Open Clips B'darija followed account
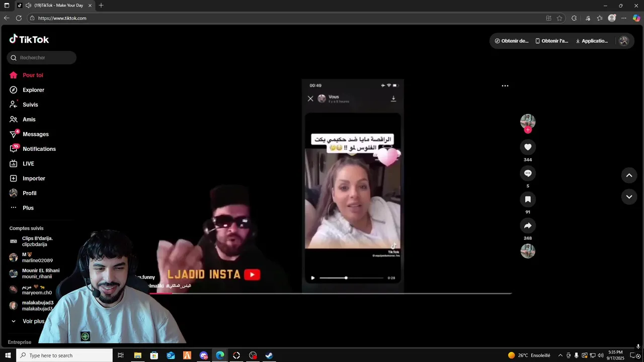The image size is (644, 362). tap(31, 241)
